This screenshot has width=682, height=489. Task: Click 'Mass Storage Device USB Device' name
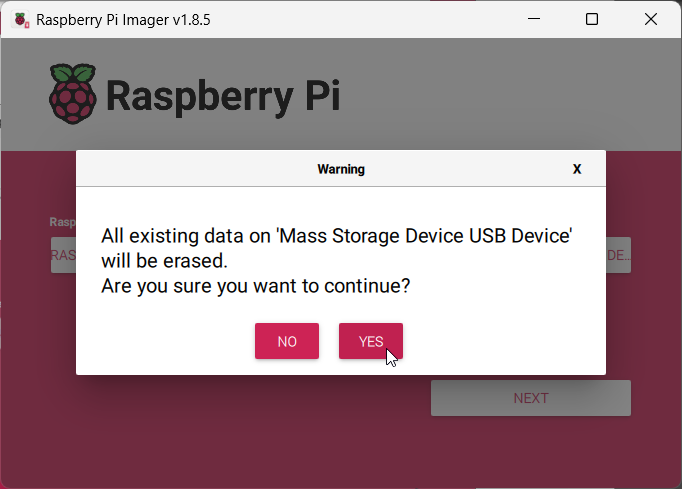pos(424,237)
